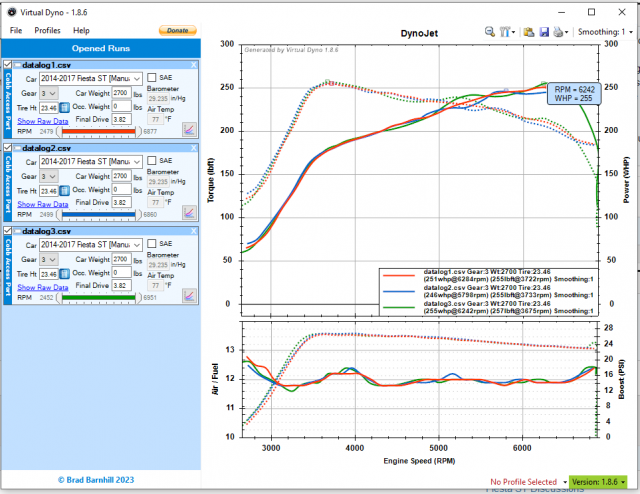Click the datalog2.csv legend entry in graph

pyautogui.click(x=488, y=291)
